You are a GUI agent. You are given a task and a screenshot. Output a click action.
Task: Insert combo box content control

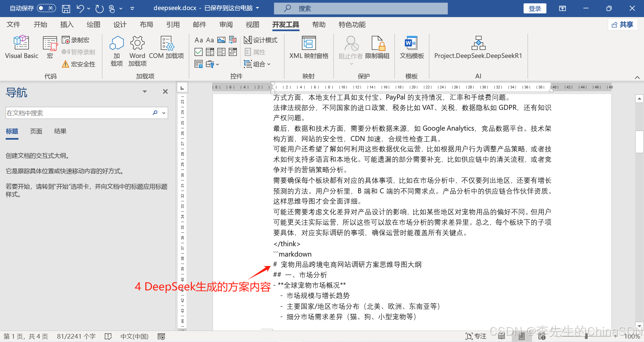coord(210,52)
